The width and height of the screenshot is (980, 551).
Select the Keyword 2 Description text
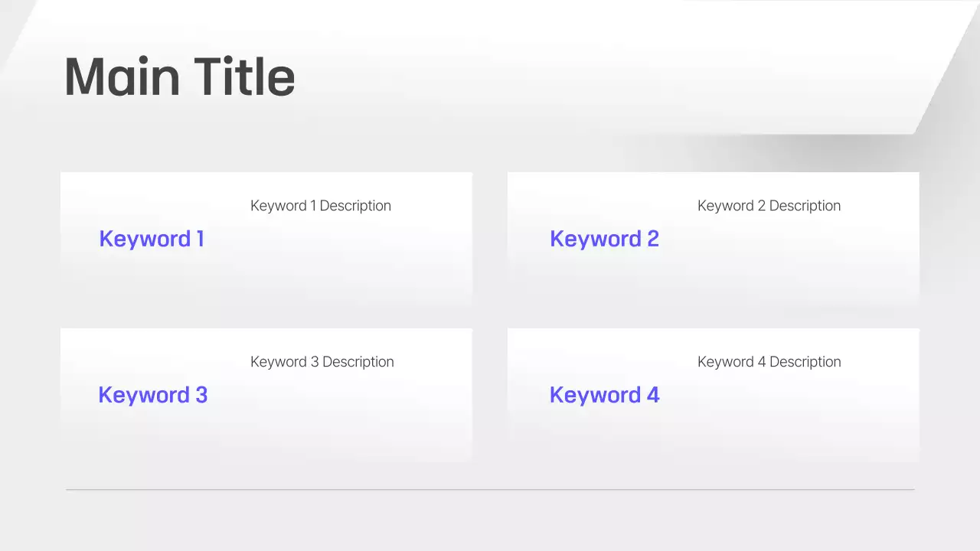tap(769, 206)
